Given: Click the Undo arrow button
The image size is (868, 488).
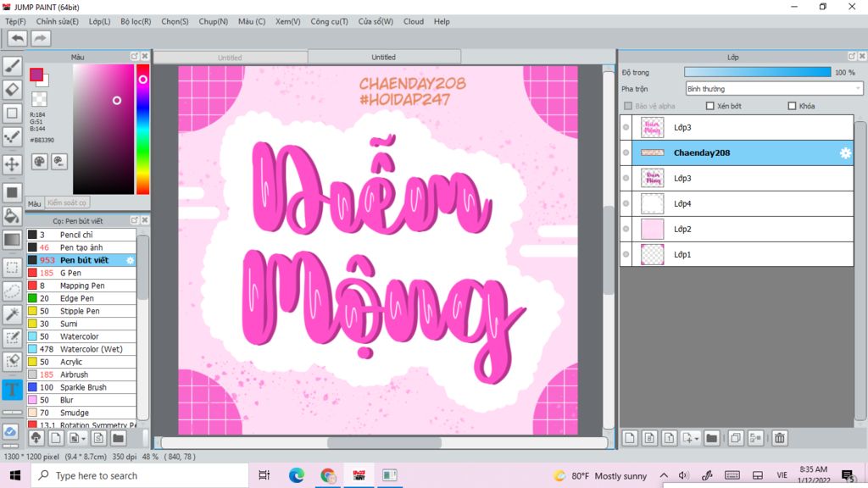Looking at the screenshot, I should pyautogui.click(x=17, y=38).
